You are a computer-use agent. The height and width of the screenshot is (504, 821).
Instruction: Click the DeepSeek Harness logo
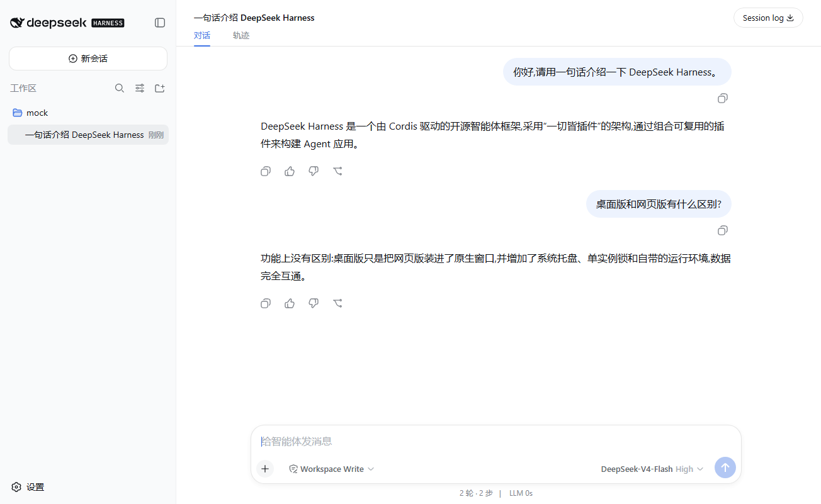[x=67, y=23]
